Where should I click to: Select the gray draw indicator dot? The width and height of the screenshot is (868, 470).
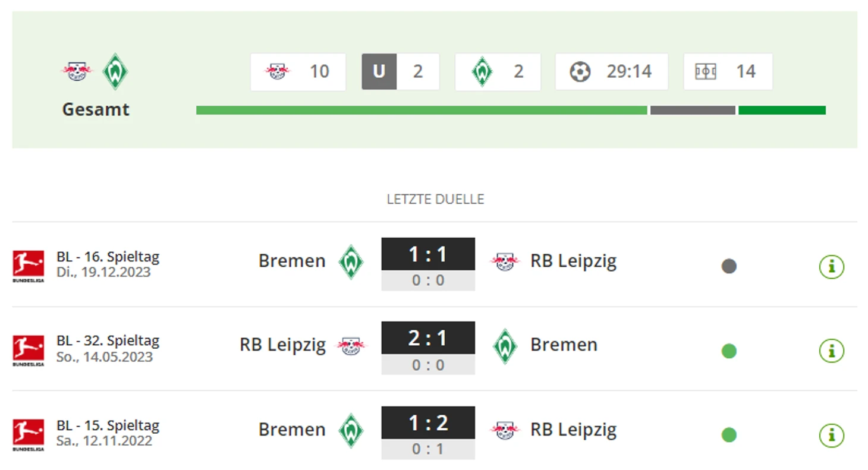[729, 267]
